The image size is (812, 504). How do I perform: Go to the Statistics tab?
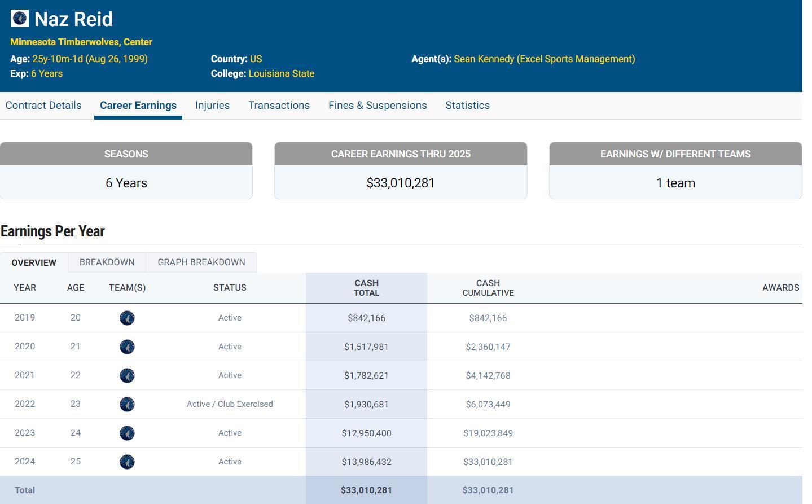[467, 106]
